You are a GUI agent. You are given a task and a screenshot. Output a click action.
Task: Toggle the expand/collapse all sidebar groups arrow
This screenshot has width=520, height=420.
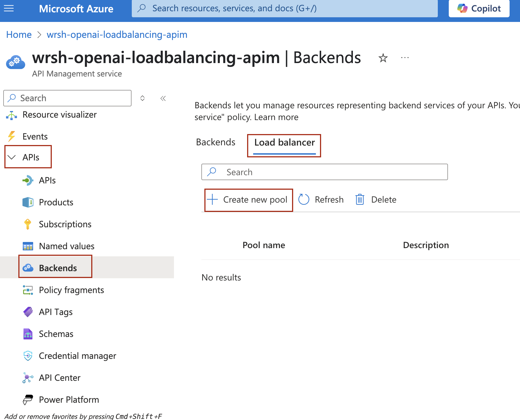(x=142, y=98)
